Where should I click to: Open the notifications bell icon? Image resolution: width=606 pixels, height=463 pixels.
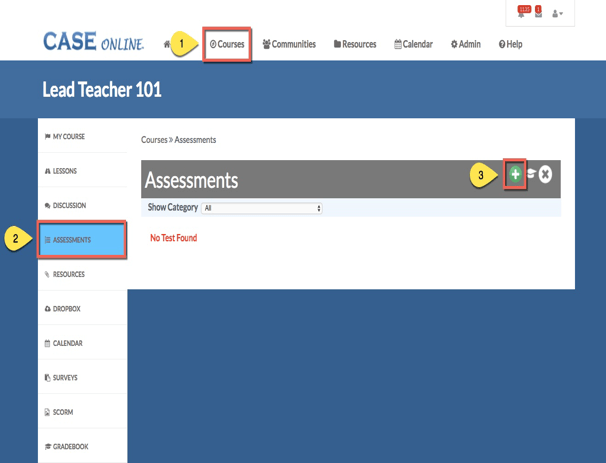[522, 13]
